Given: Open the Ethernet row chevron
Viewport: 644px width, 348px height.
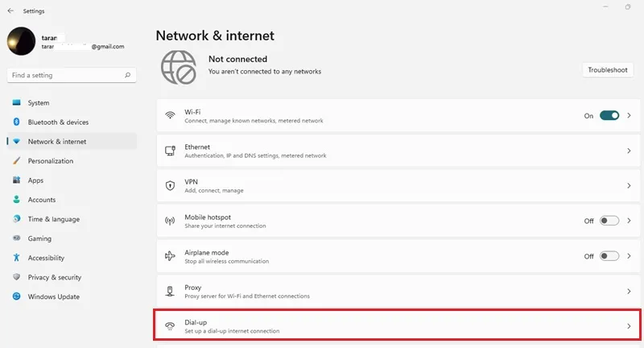Looking at the screenshot, I should pos(629,151).
